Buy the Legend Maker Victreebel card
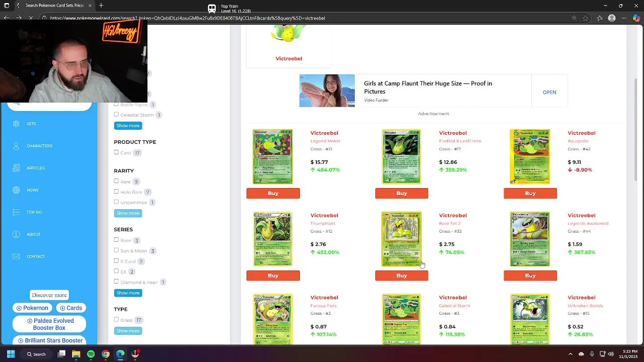Image resolution: width=644 pixels, height=362 pixels. 273,193
